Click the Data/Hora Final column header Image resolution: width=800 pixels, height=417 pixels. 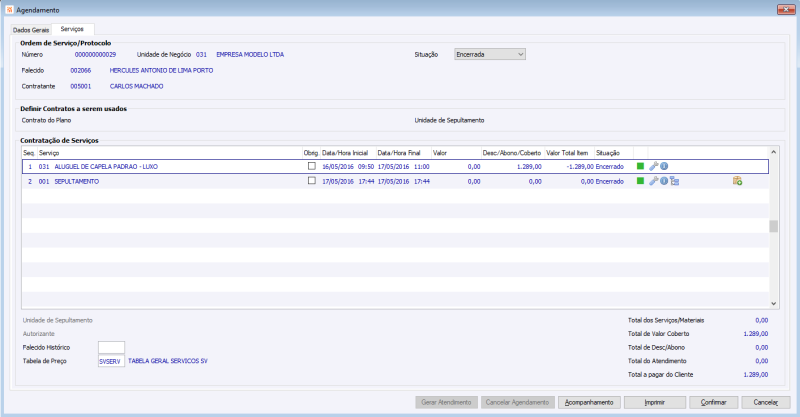(x=403, y=153)
